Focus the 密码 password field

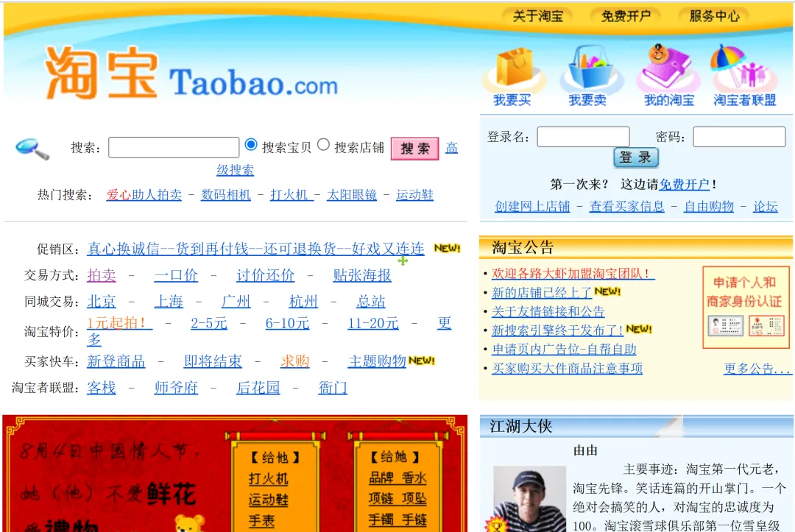[739, 137]
